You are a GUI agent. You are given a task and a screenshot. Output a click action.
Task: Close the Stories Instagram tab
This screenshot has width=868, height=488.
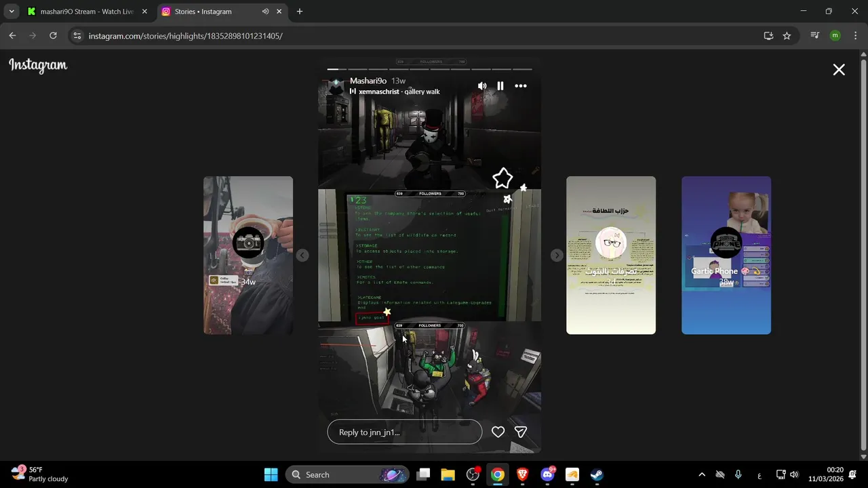(279, 12)
